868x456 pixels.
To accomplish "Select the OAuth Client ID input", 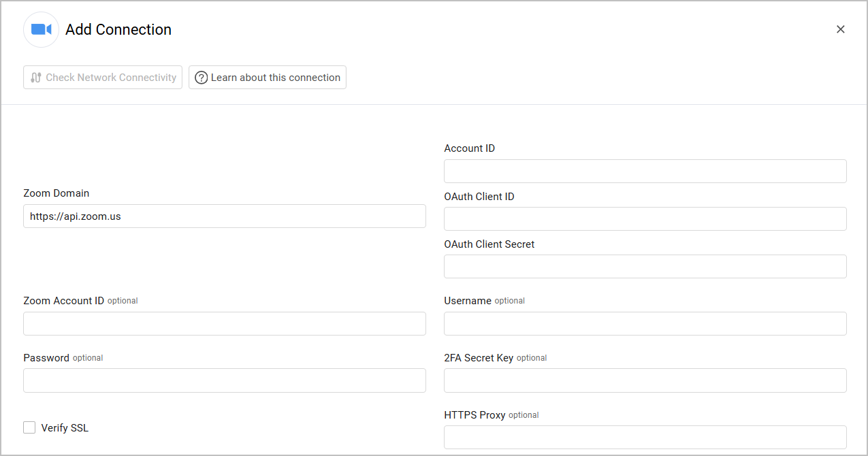I will pos(645,218).
